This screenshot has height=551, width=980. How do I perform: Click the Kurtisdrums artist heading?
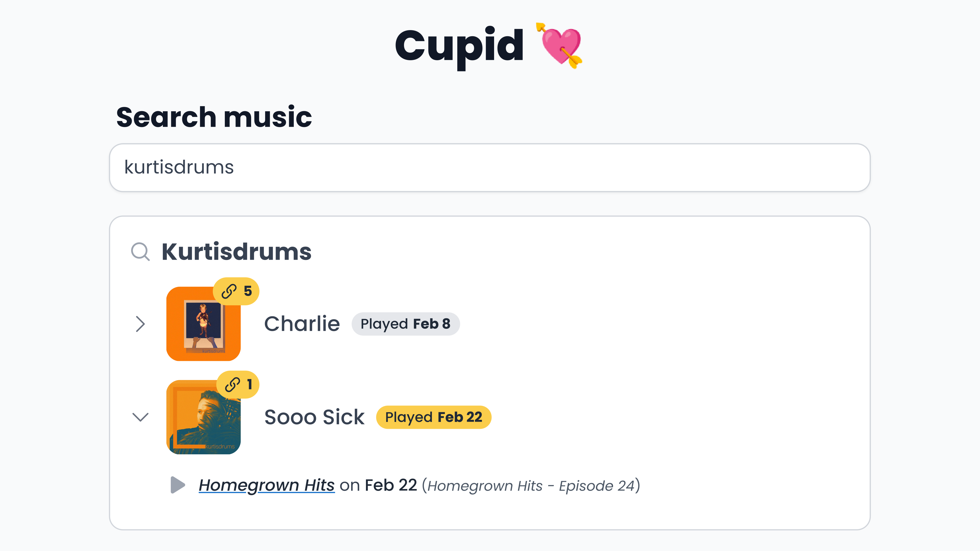pyautogui.click(x=236, y=252)
